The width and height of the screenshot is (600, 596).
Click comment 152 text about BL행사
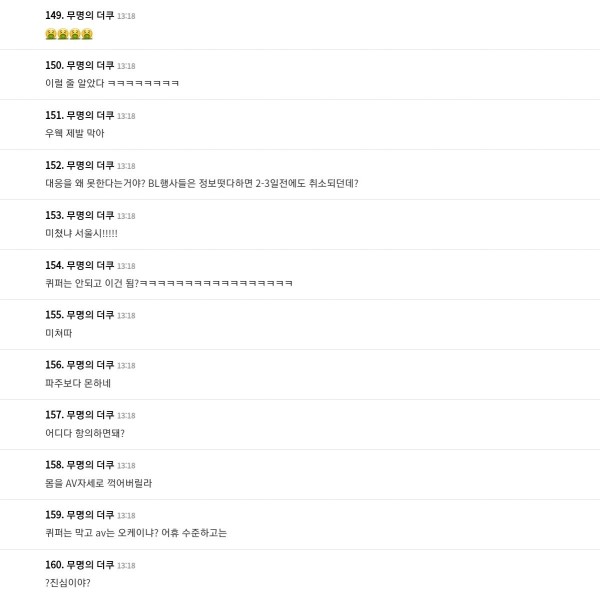pyautogui.click(x=202, y=183)
